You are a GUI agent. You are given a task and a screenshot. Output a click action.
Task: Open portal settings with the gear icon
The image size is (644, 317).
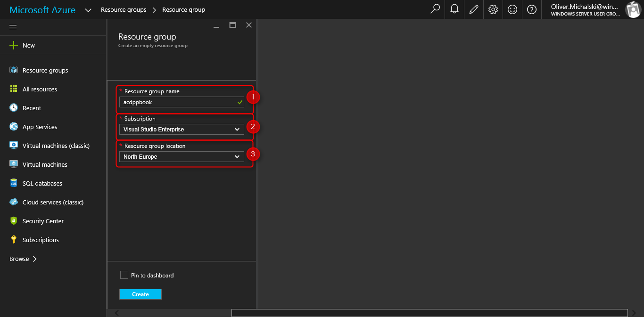493,9
